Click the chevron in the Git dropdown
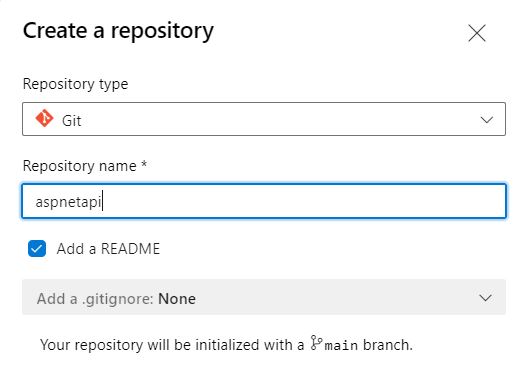526x372 pixels. (x=486, y=120)
